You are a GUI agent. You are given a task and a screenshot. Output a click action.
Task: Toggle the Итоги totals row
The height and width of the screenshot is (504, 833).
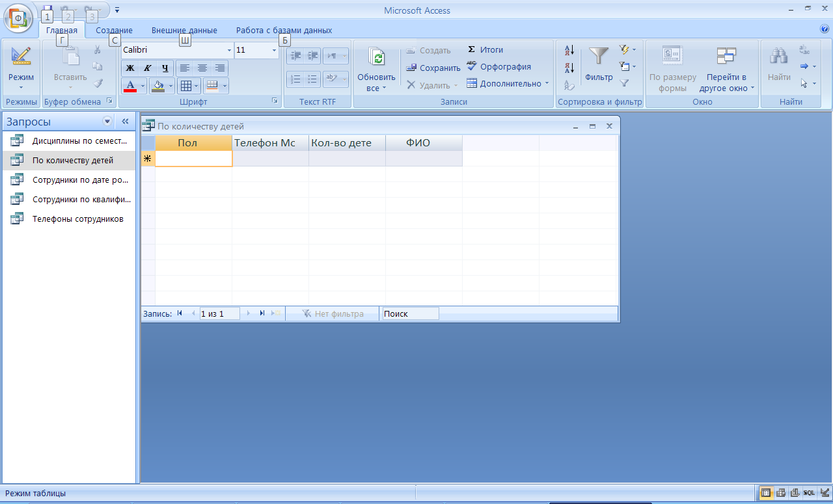tap(485, 49)
